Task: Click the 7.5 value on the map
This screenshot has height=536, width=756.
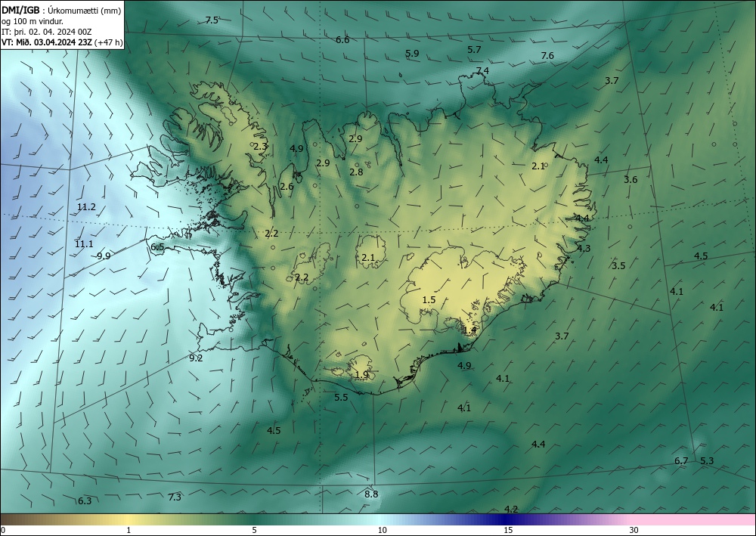Action: pos(212,20)
